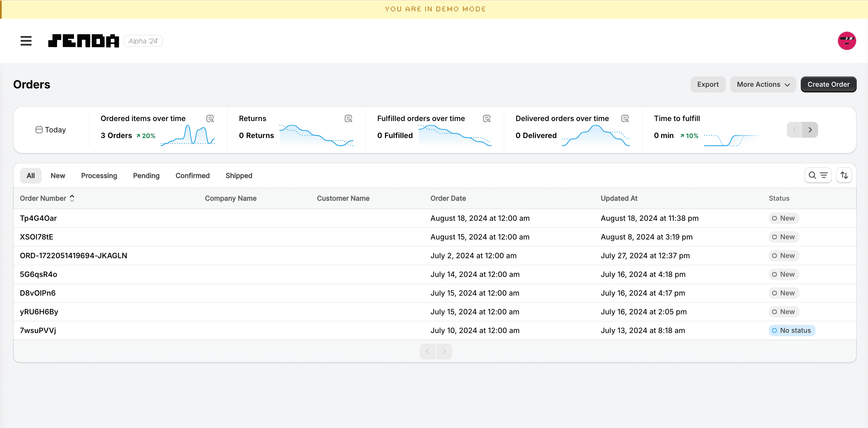Open report icon on the Returns card
The height and width of the screenshot is (428, 868).
pos(348,119)
